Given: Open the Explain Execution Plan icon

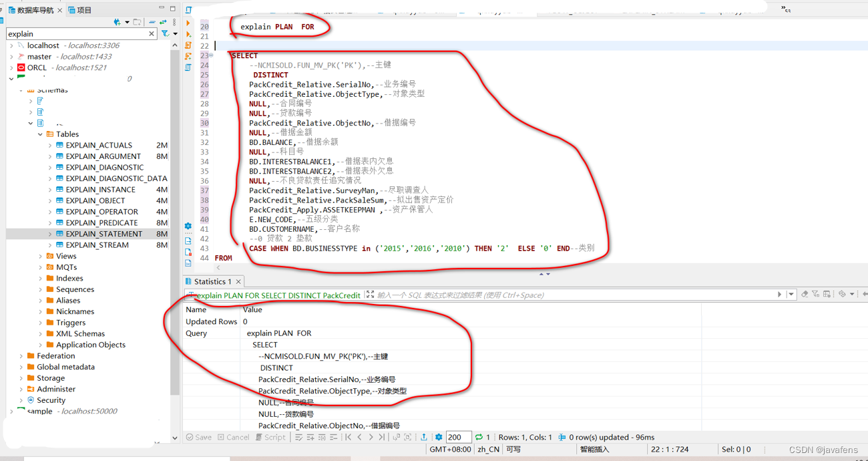Looking at the screenshot, I should [x=189, y=66].
